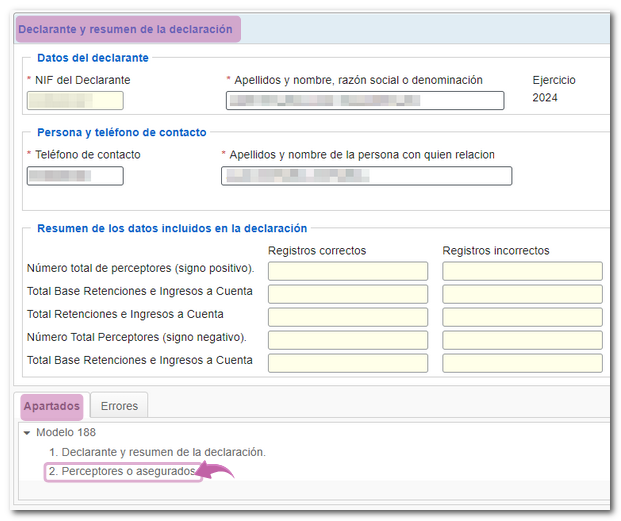Switch to the Errores tab
The width and height of the screenshot is (621, 521).
coord(119,406)
